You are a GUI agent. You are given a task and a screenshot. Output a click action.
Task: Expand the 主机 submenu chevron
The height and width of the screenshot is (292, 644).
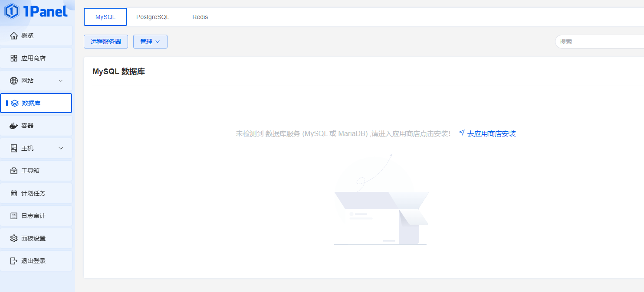click(x=61, y=148)
